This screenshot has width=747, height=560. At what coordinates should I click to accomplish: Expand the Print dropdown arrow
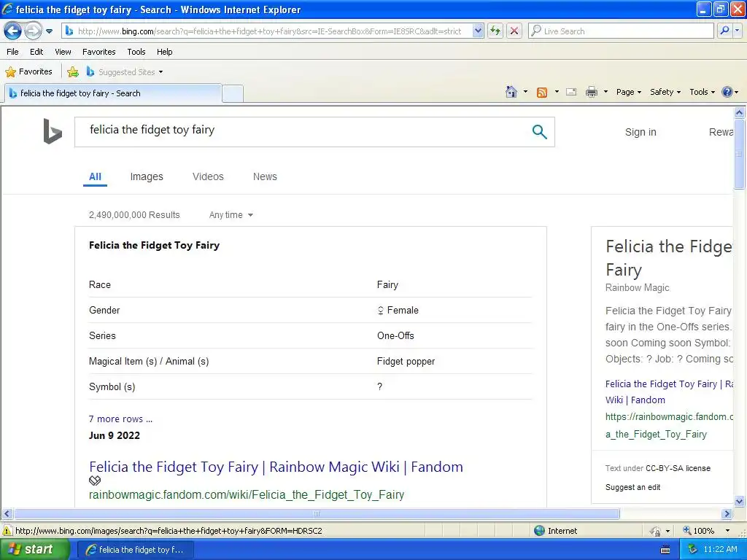(x=605, y=92)
